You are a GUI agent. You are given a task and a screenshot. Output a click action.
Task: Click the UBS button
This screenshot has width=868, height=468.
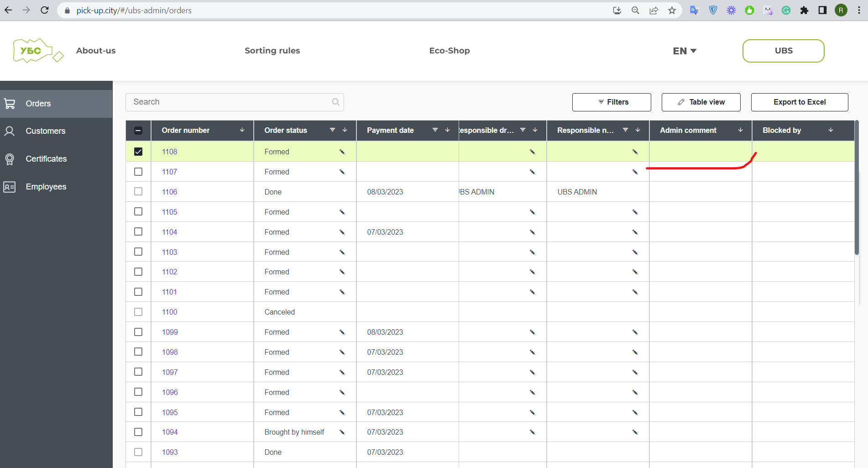[784, 51]
